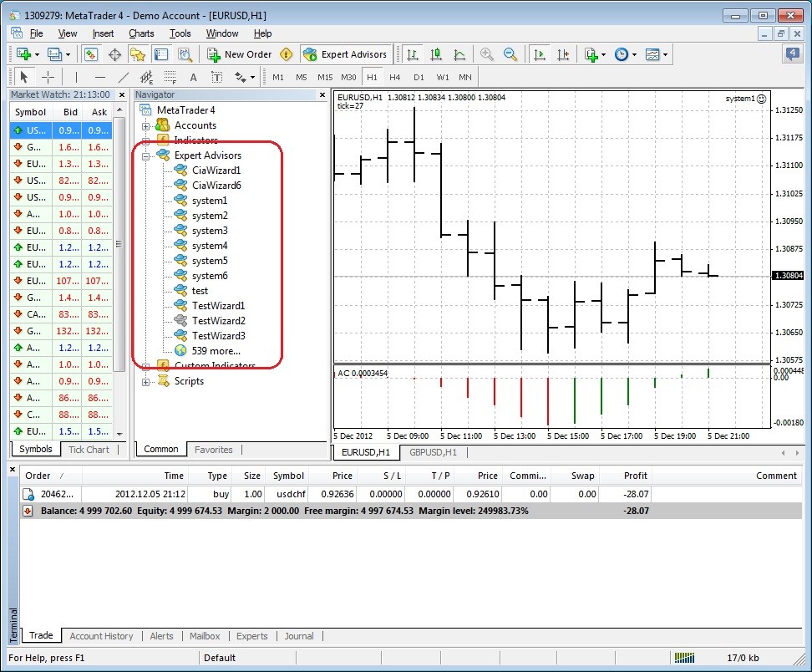This screenshot has width=812, height=672.
Task: Select the equidistant channel tool
Action: click(x=146, y=77)
